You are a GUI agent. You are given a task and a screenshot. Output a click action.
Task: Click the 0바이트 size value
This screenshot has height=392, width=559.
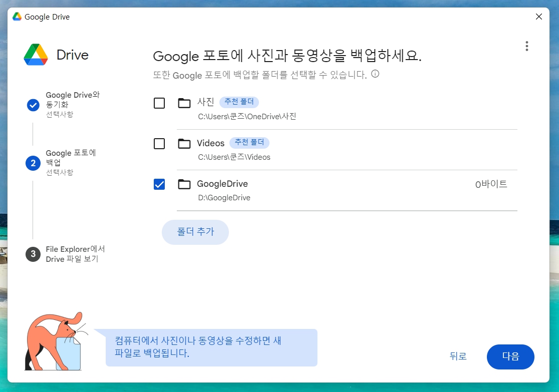(x=491, y=184)
